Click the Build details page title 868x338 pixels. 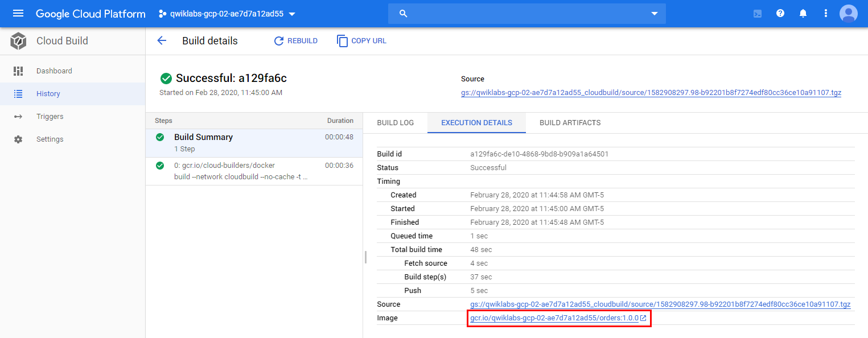pos(210,41)
